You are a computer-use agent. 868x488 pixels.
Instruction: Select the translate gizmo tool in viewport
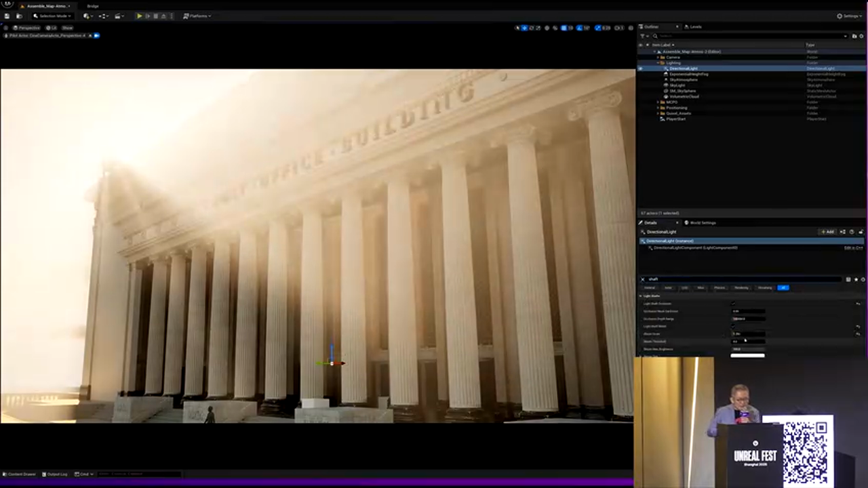[x=524, y=28]
